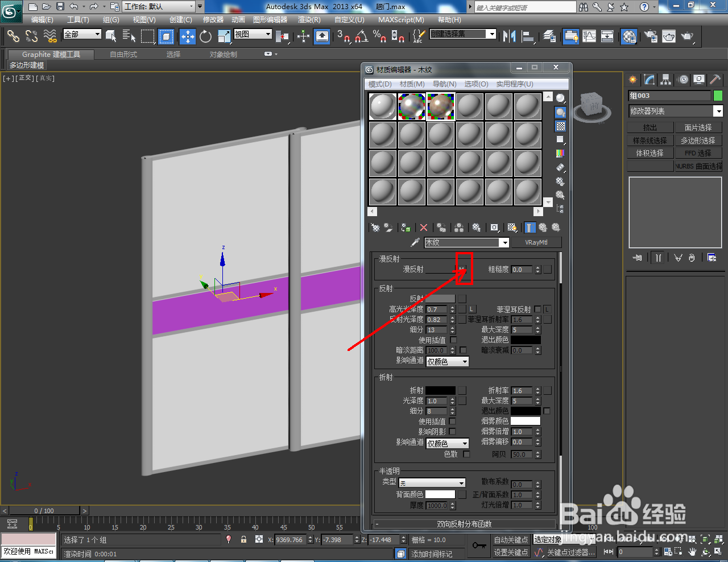Click 面片选择 modifier button
The height and width of the screenshot is (562, 728).
pyautogui.click(x=698, y=127)
